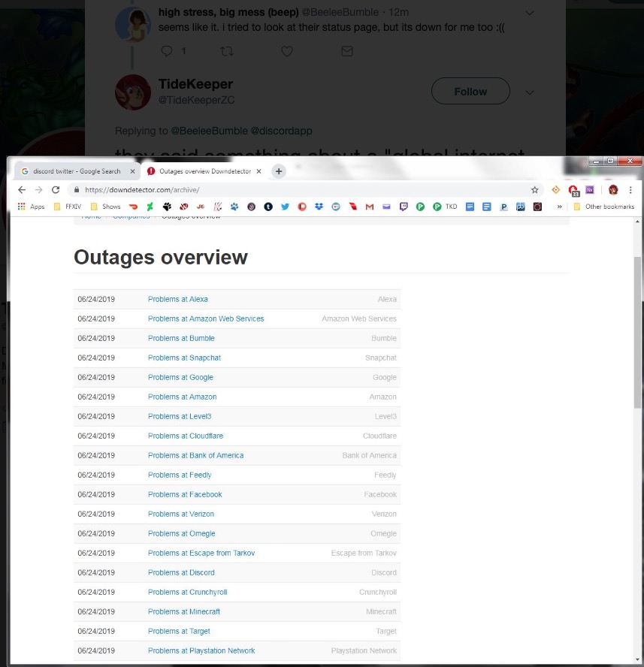
Task: Open the Chrome profile avatar
Action: [x=613, y=190]
